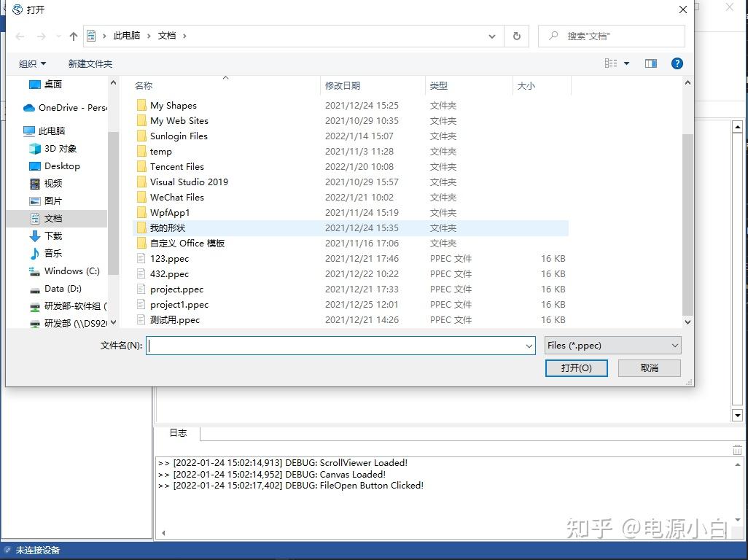748x560 pixels.
Task: Click the connection status icon showing 未连接设备
Action: pos(7,551)
